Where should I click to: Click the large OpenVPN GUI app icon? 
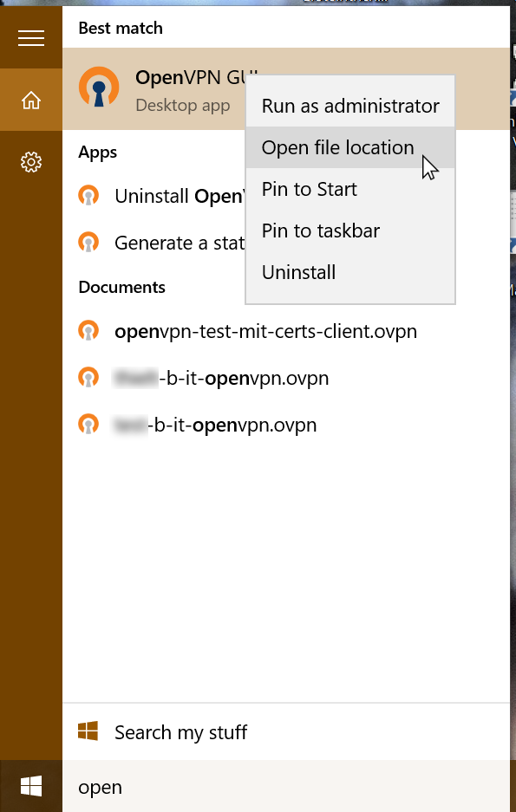99,87
